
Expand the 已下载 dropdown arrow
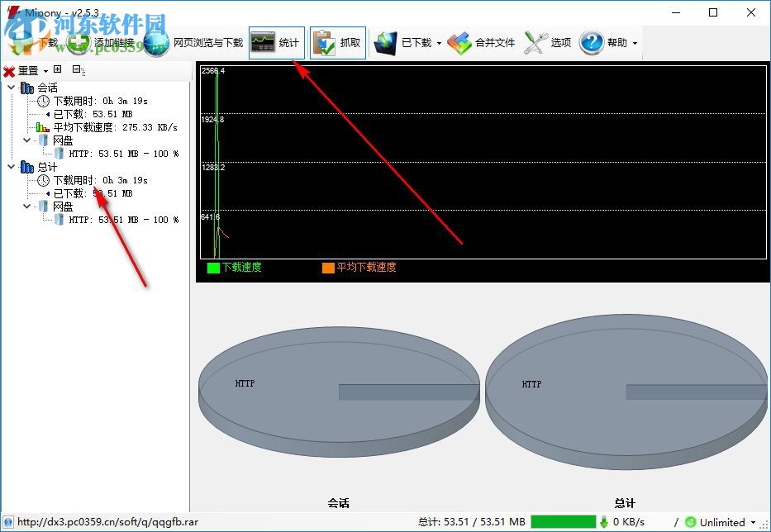439,43
